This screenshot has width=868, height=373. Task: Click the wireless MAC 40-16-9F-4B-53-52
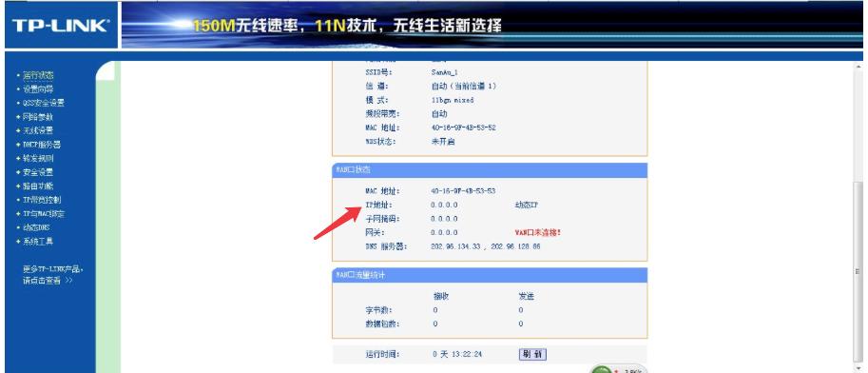pyautogui.click(x=463, y=128)
